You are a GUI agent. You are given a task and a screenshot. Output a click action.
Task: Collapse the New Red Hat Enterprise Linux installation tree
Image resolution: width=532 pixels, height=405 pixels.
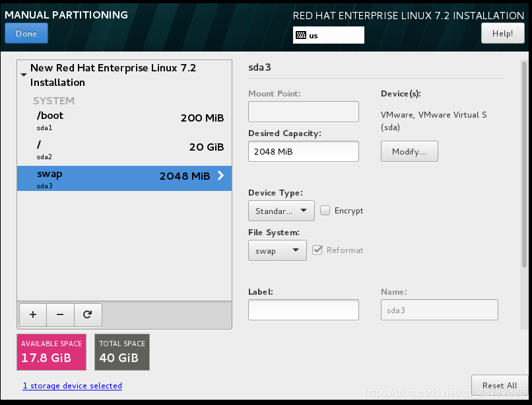click(x=23, y=75)
